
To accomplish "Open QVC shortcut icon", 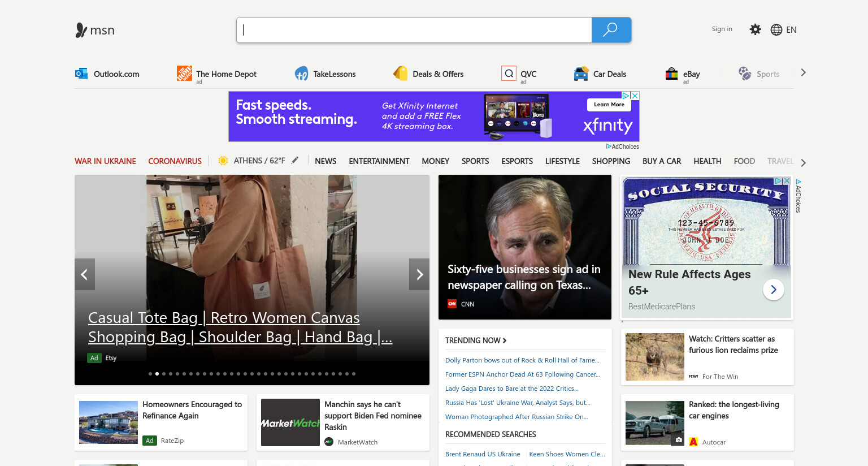I will 509,74.
